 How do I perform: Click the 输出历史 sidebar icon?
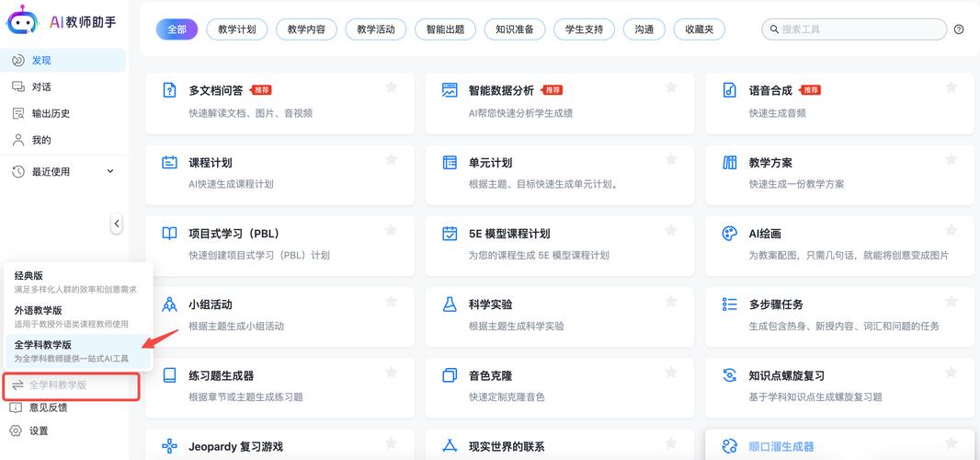[x=18, y=113]
